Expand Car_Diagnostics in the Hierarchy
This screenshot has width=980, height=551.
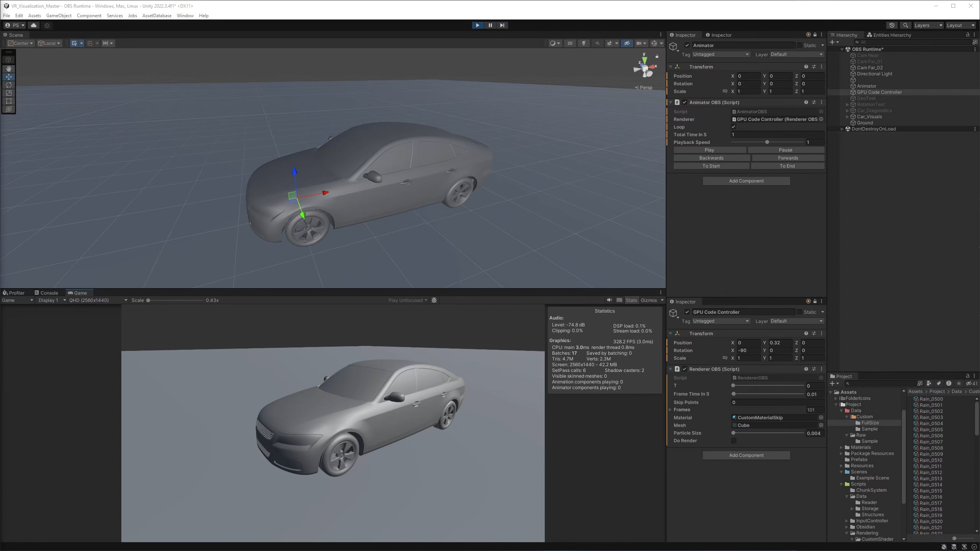[x=847, y=110]
